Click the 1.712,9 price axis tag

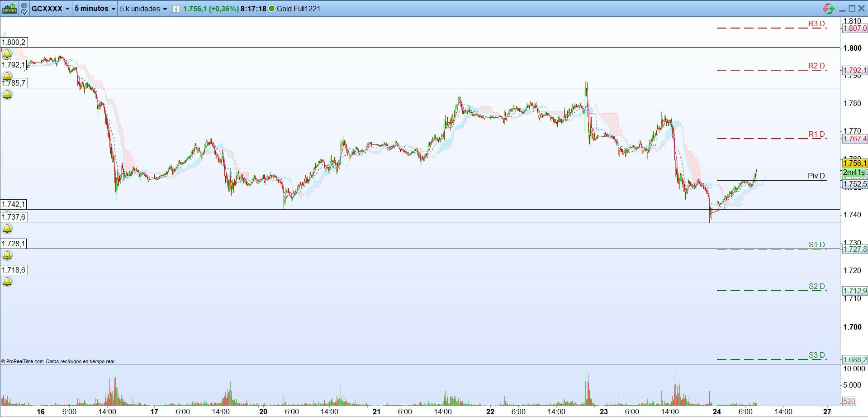(854, 291)
